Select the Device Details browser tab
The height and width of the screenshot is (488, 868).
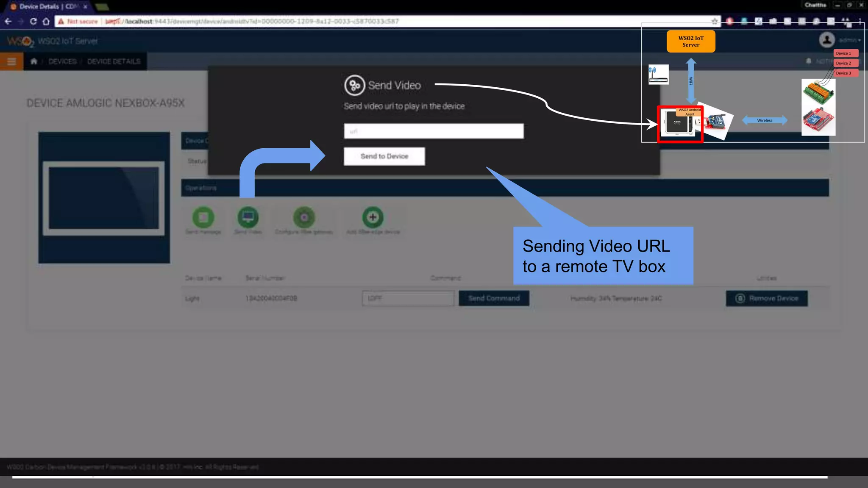pos(47,6)
